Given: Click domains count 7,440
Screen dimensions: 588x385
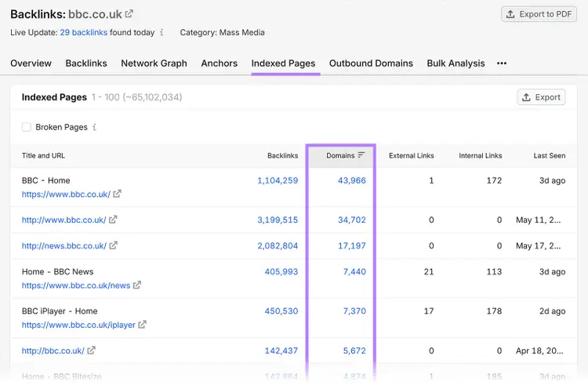Looking at the screenshot, I should [354, 271].
